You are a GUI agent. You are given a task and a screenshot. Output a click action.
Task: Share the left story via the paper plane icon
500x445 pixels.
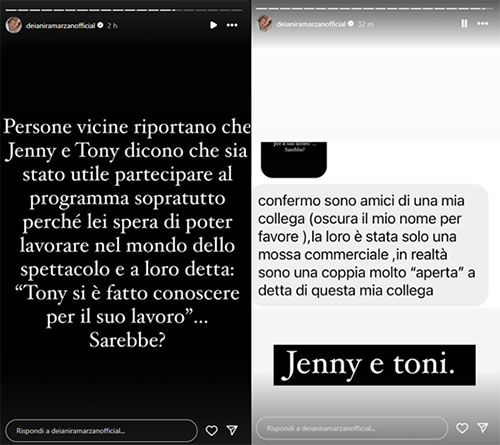pyautogui.click(x=232, y=430)
